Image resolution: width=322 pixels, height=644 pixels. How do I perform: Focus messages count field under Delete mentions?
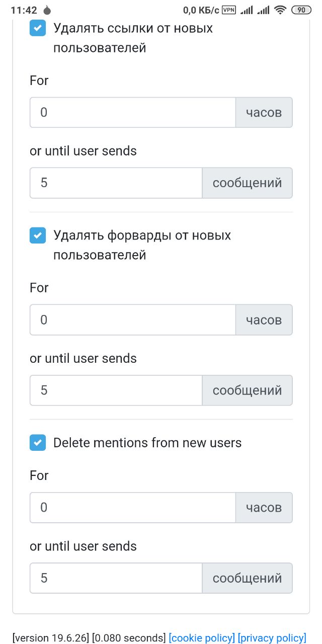[x=116, y=578]
